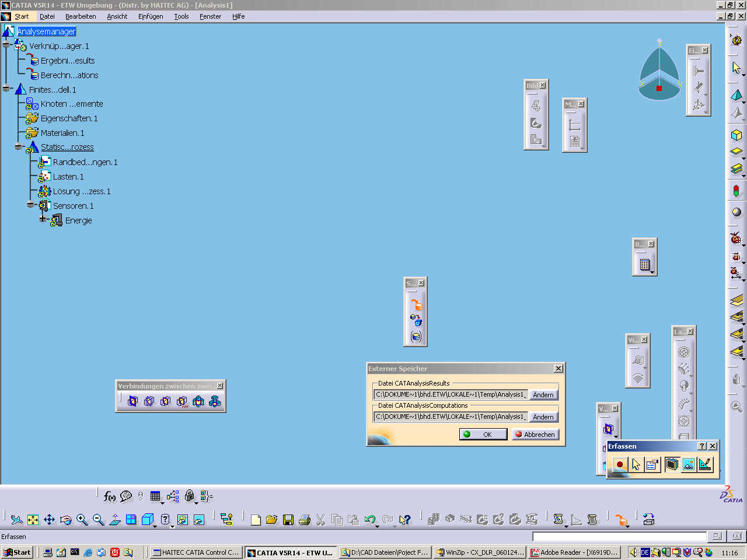Click the specification tree structure icon
This screenshot has width=747, height=560.
[227, 519]
